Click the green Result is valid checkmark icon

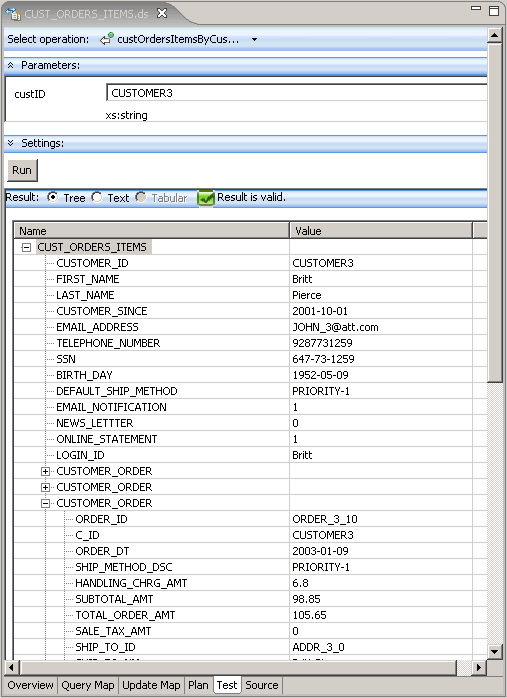206,198
